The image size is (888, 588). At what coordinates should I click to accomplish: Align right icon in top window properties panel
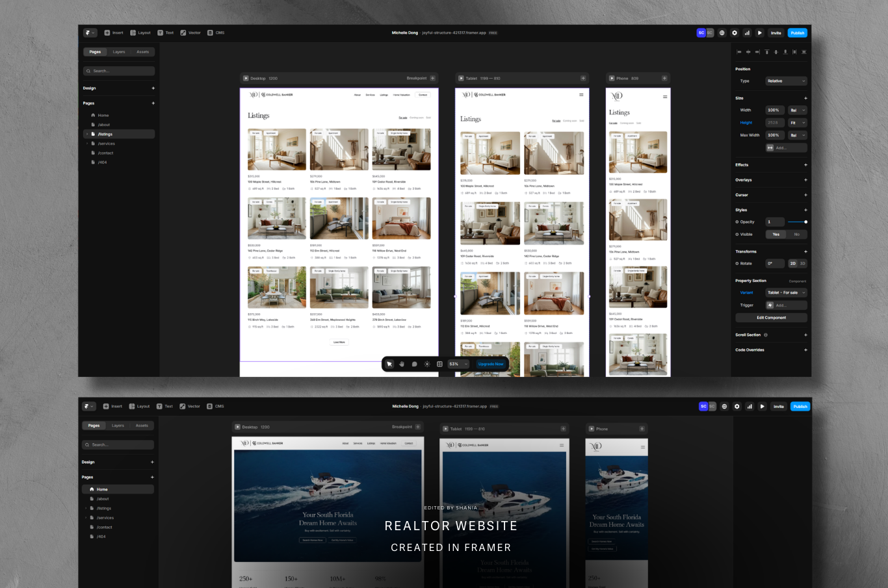(757, 52)
